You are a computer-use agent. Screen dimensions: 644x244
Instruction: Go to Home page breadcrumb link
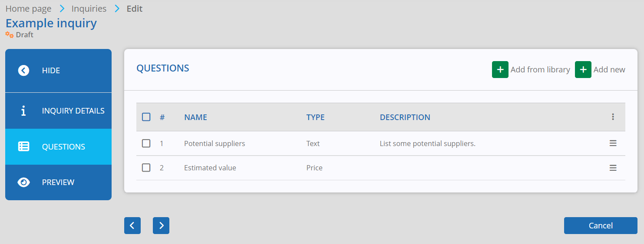(28, 9)
